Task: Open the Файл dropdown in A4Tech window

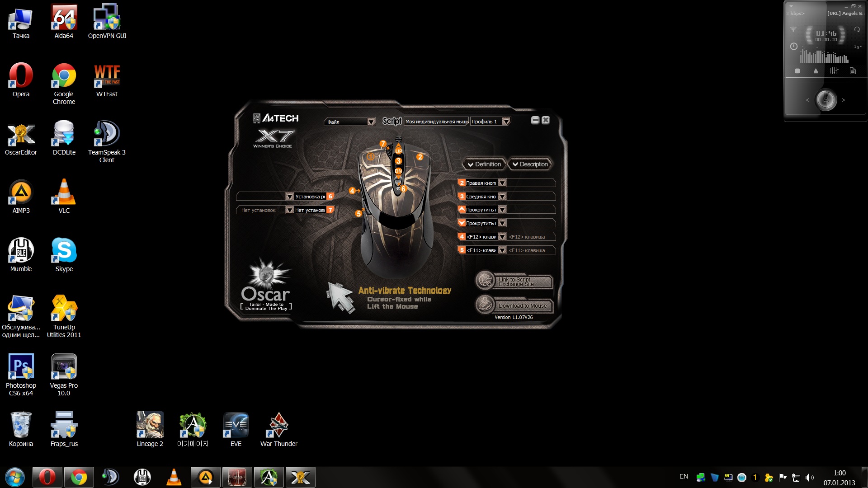Action: point(371,122)
